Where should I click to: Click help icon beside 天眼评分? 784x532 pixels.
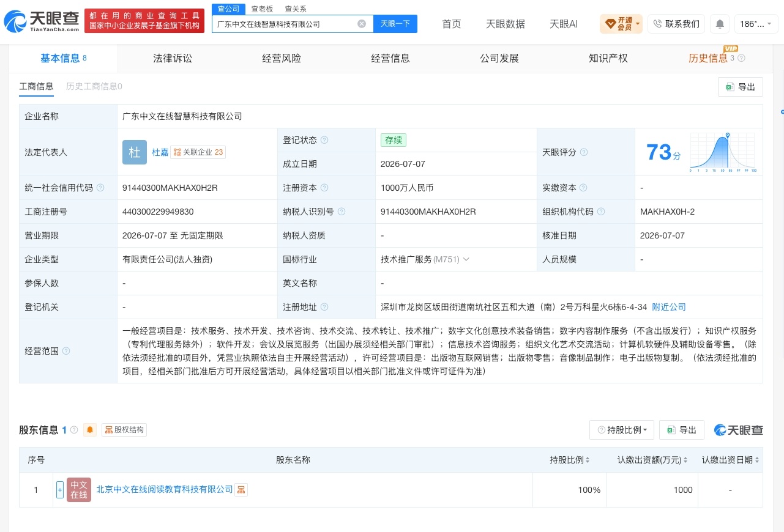(x=584, y=152)
